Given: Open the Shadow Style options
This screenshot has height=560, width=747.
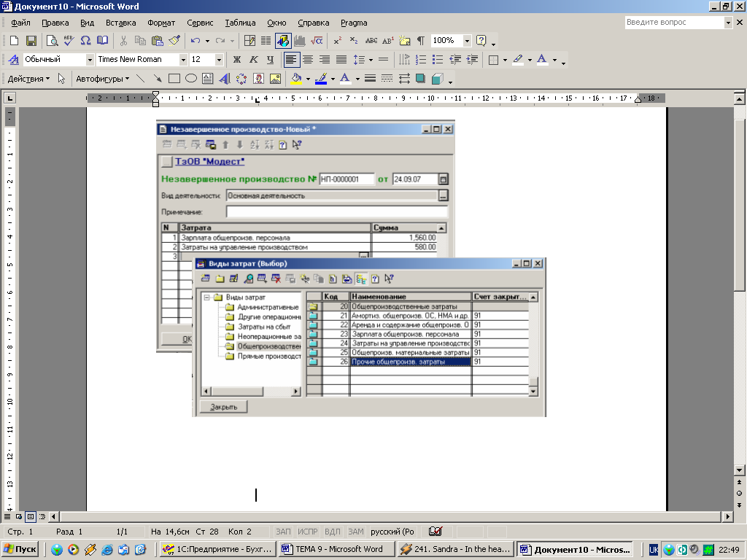Looking at the screenshot, I should [420, 79].
